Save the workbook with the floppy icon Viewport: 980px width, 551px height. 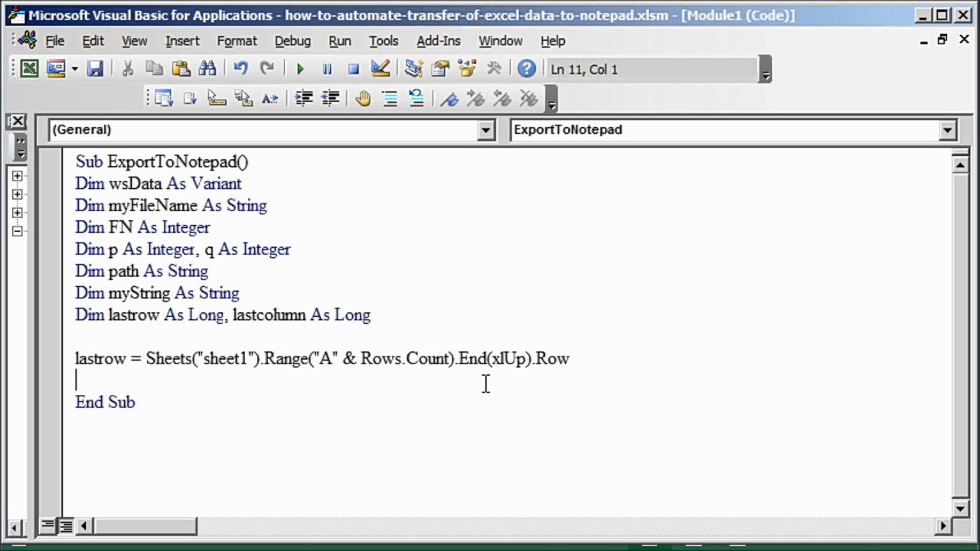[x=95, y=69]
